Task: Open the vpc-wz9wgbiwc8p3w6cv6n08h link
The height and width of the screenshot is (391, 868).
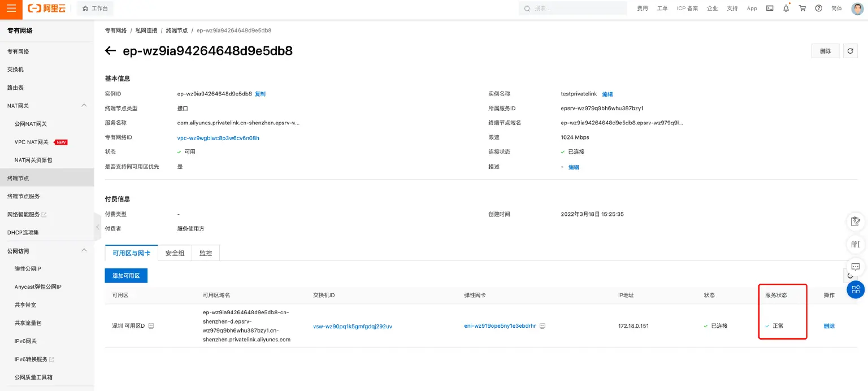Action: pos(218,137)
